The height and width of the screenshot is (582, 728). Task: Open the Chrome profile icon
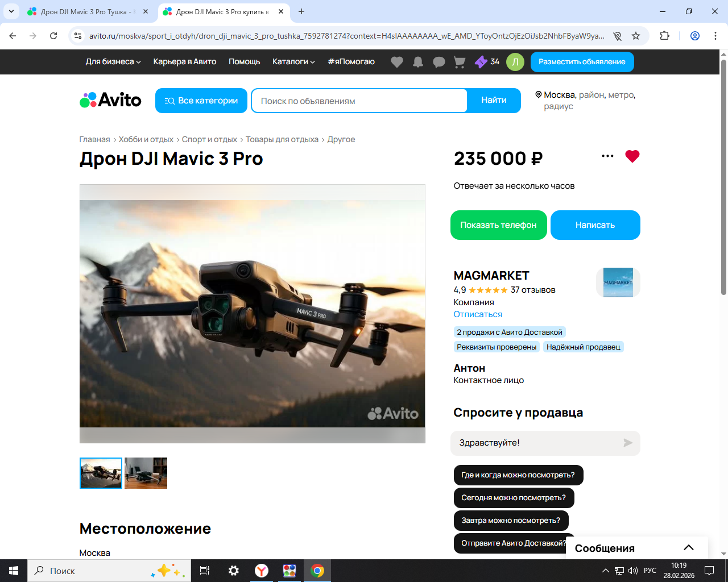[695, 36]
